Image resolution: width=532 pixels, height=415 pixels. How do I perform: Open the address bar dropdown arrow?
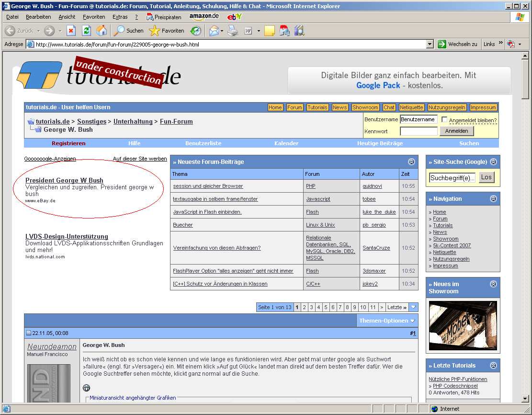[x=430, y=44]
